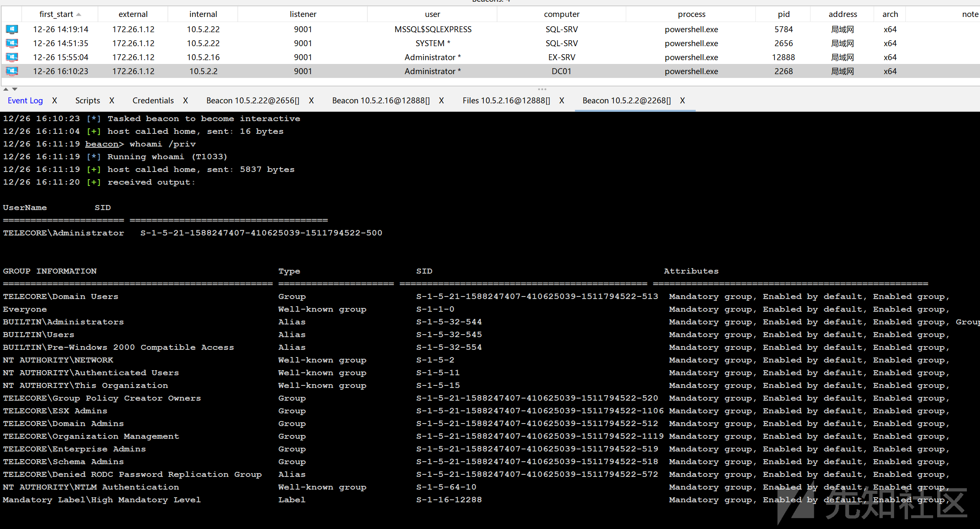Image resolution: width=980 pixels, height=529 pixels.
Task: Collapse top panel with up arrow
Action: pos(6,89)
